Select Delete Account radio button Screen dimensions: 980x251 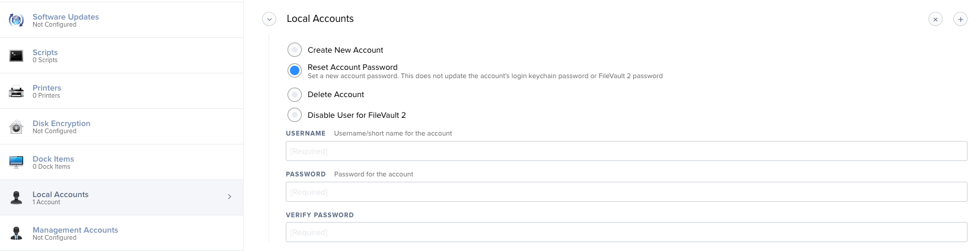coord(295,94)
